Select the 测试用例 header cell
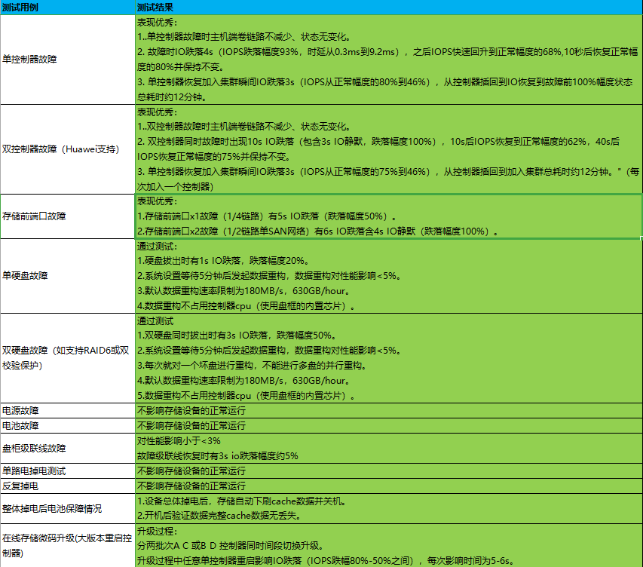This screenshot has height=567, width=643. click(x=68, y=7)
